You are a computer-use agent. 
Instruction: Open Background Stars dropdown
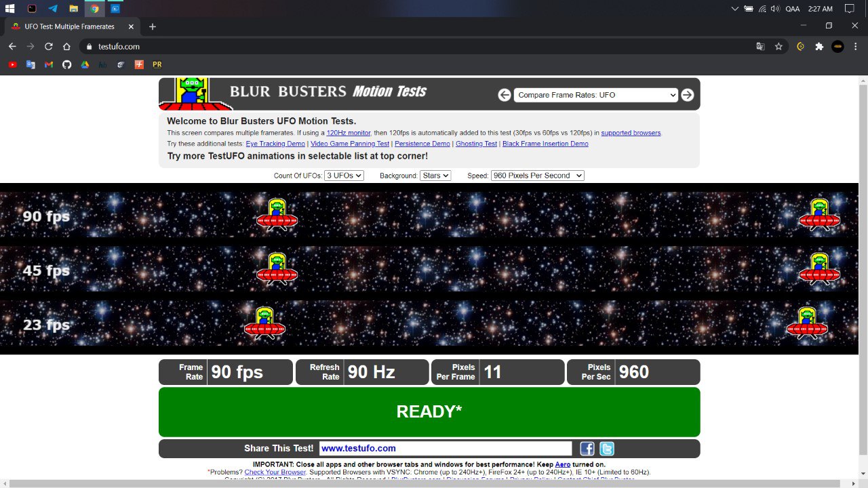pyautogui.click(x=435, y=176)
